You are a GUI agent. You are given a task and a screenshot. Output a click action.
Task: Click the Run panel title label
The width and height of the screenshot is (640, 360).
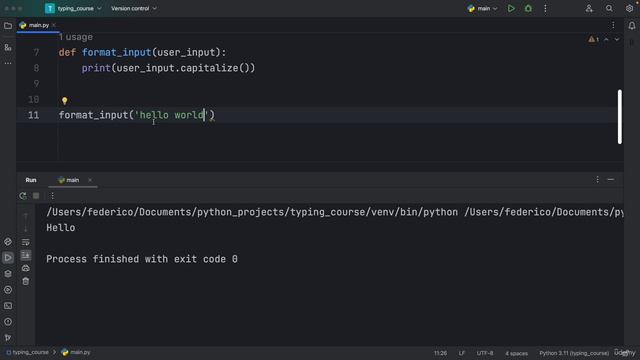tap(31, 180)
